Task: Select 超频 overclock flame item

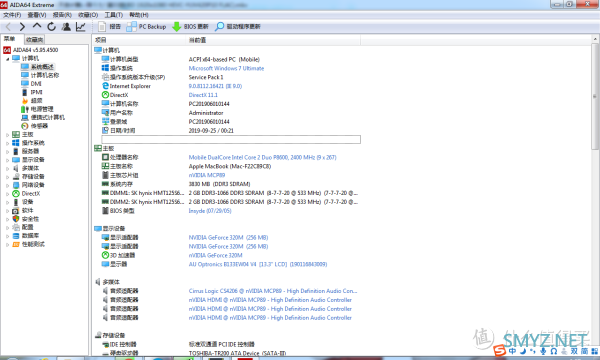Action: coord(36,101)
